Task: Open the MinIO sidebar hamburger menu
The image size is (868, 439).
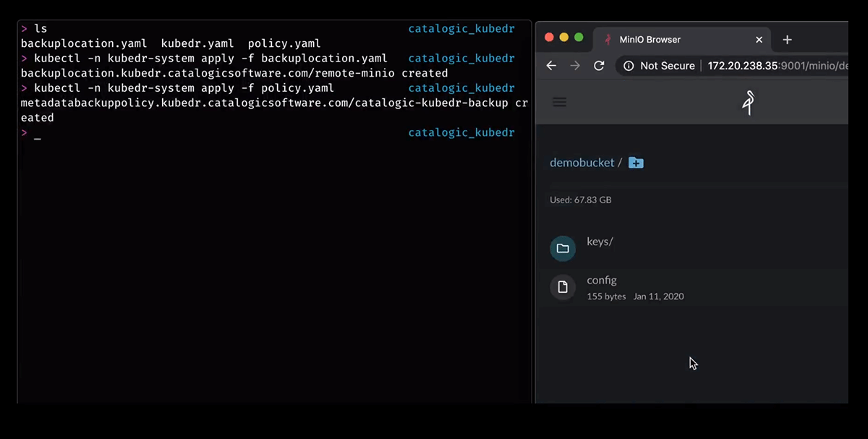Action: (x=559, y=101)
